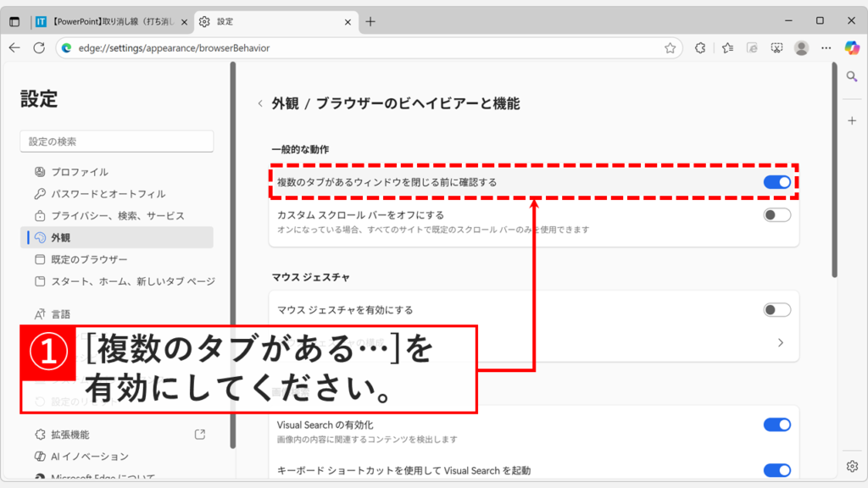Click the web capture scissors icon
This screenshot has height=488, width=868.
coord(776,48)
